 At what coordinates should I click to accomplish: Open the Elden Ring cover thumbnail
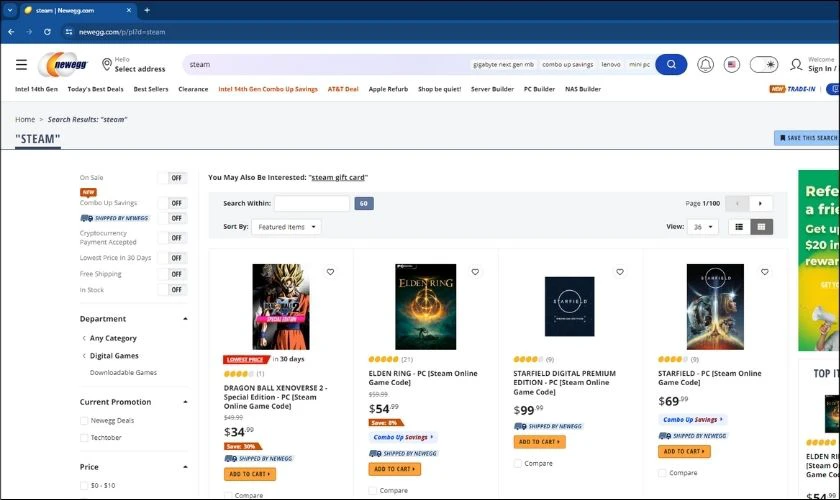[426, 307]
